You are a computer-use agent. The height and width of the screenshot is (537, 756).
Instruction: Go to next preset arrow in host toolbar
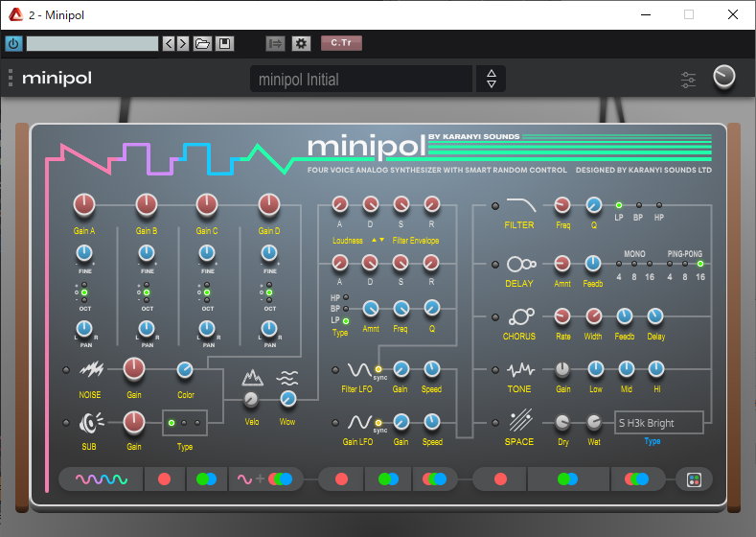click(x=183, y=43)
